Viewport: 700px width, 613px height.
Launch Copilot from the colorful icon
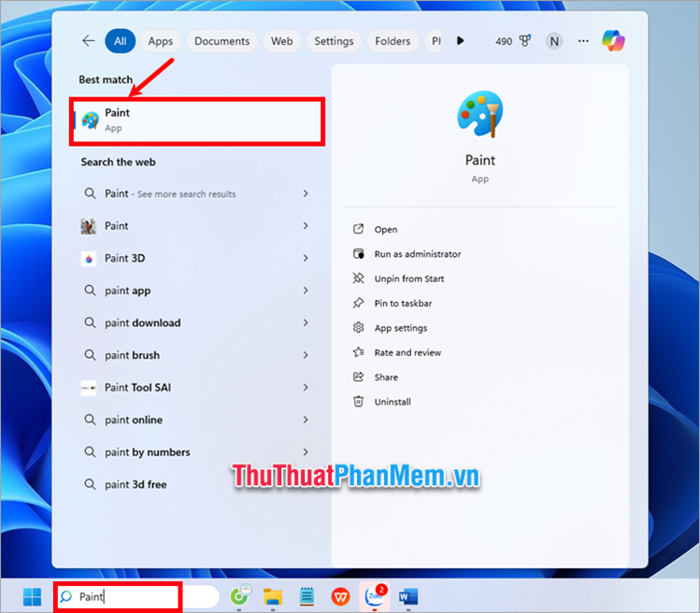(613, 40)
